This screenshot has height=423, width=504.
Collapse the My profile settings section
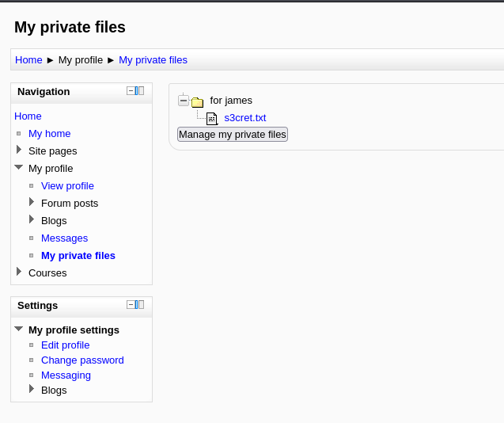19,330
